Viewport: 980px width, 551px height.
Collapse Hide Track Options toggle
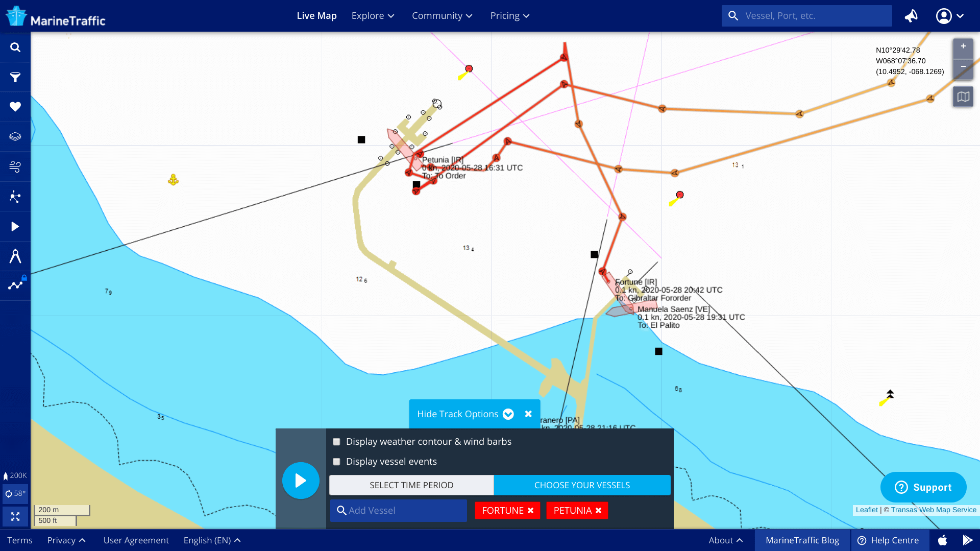click(465, 414)
